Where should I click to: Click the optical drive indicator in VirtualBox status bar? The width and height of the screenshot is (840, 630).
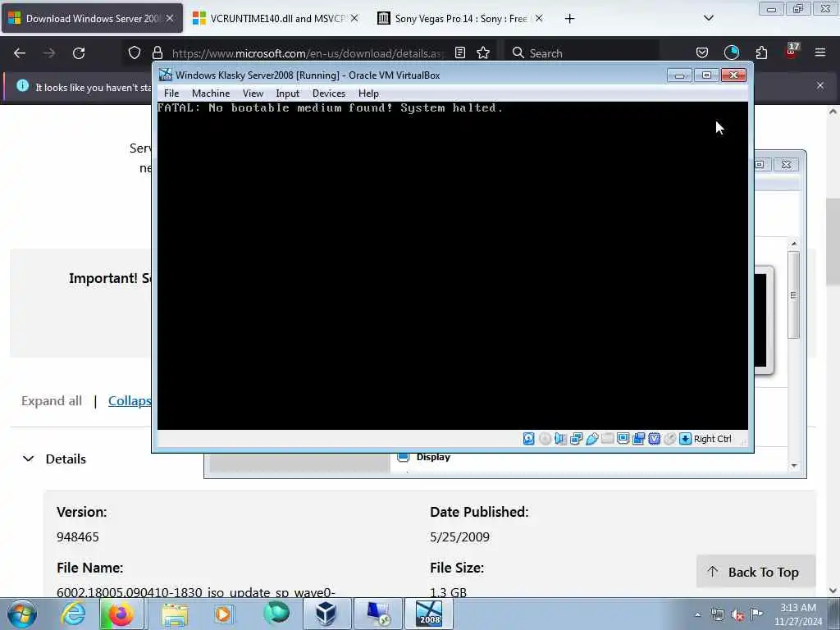point(545,439)
